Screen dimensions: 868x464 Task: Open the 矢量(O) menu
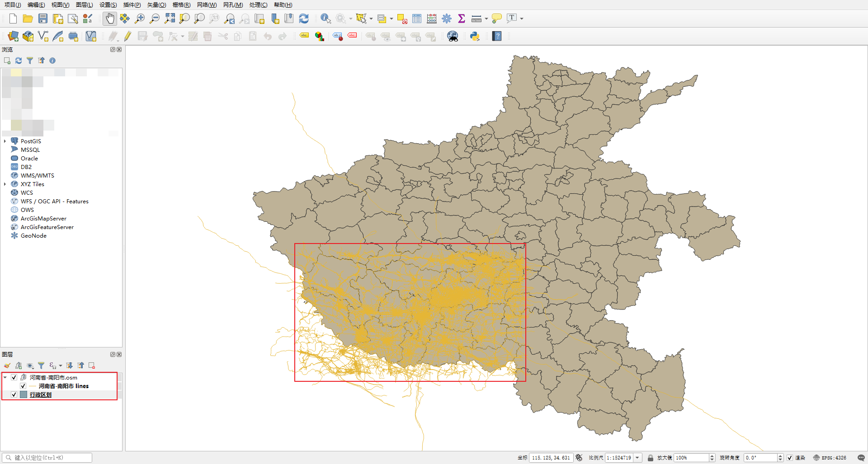click(156, 5)
